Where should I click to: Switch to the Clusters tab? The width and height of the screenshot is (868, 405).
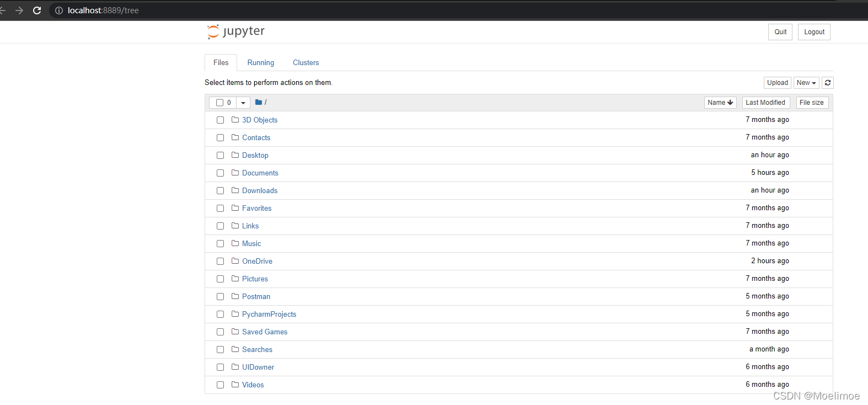click(306, 62)
